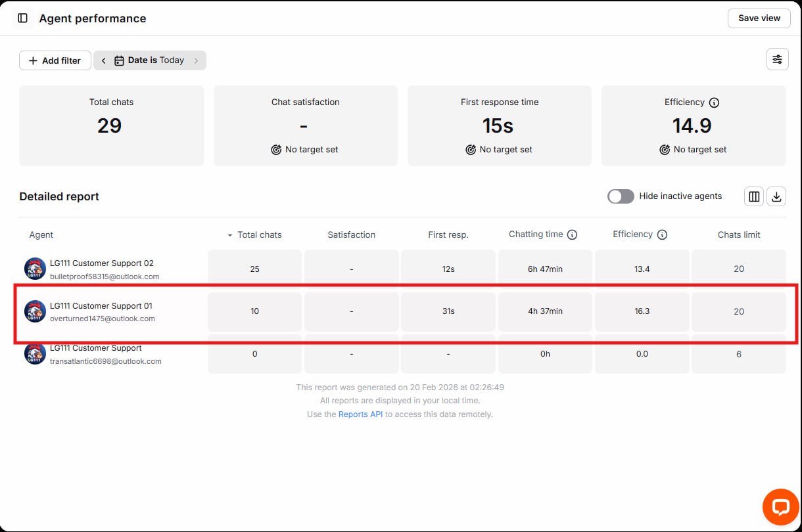Click Efficiency column info icon
The width and height of the screenshot is (802, 532).
662,234
